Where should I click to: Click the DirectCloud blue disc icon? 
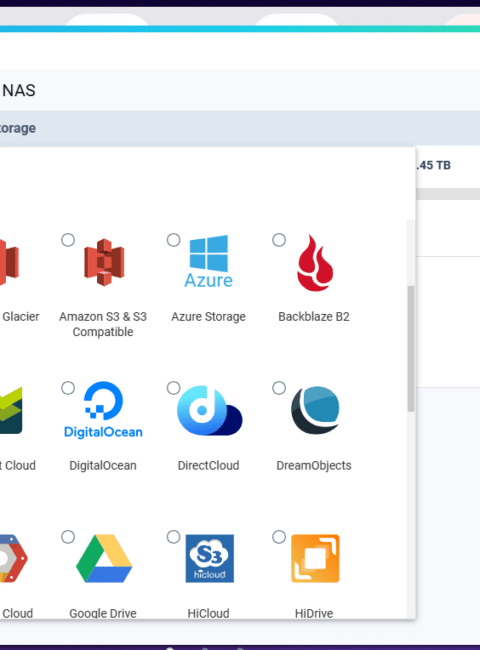(x=209, y=410)
